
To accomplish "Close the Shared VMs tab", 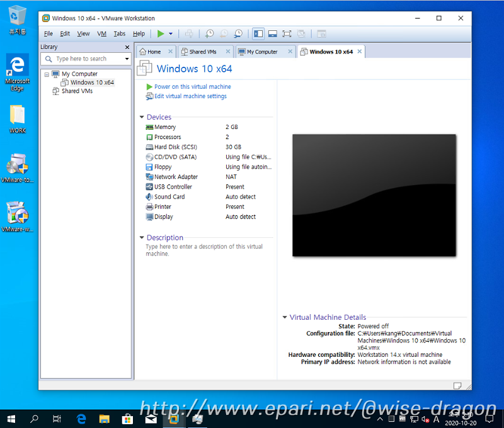I will click(227, 52).
